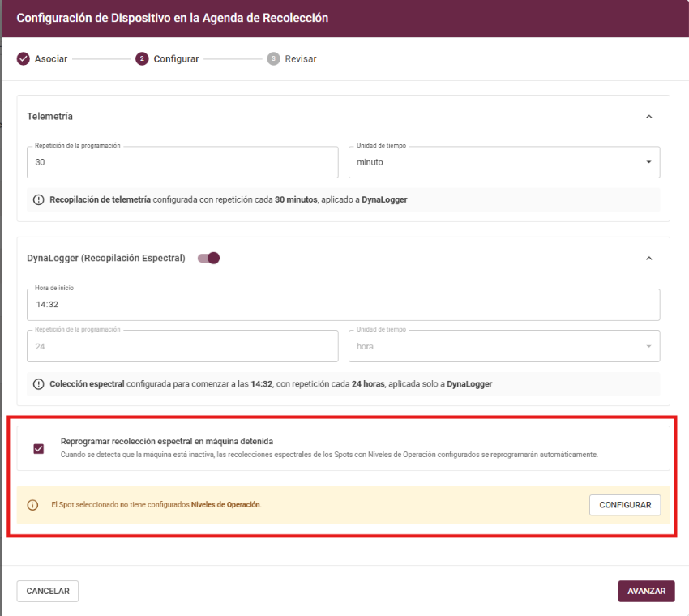This screenshot has width=689, height=616.
Task: Click the Asociar step checkmark icon
Action: 23,59
